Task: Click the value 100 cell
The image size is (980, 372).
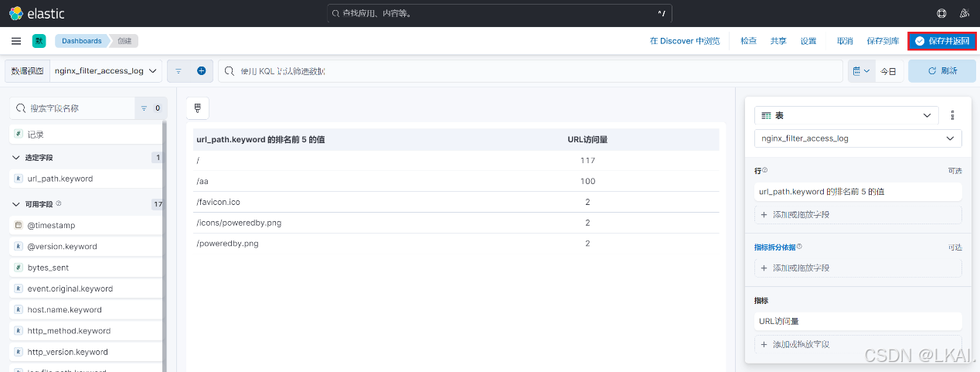Action: 587,181
